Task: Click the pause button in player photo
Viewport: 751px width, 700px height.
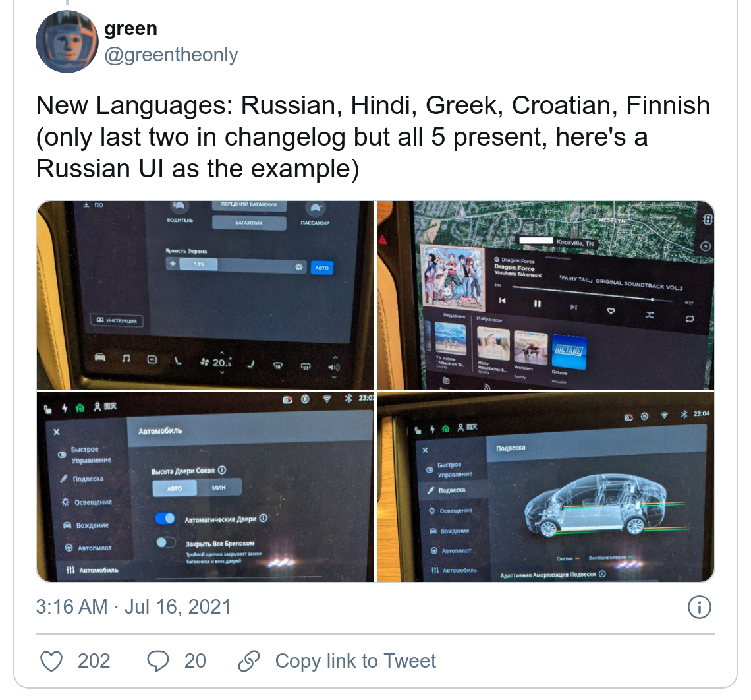Action: coord(538,304)
